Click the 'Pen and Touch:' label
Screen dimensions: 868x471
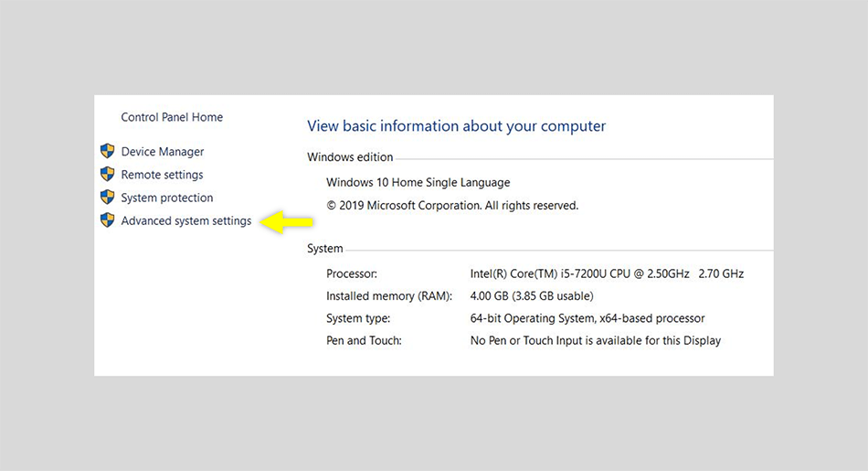coord(364,341)
